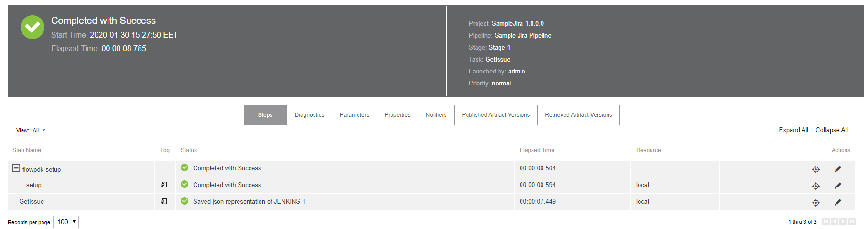Open the log for the GetIssue step
Viewport: 868px width, 229px height.
pyautogui.click(x=164, y=202)
